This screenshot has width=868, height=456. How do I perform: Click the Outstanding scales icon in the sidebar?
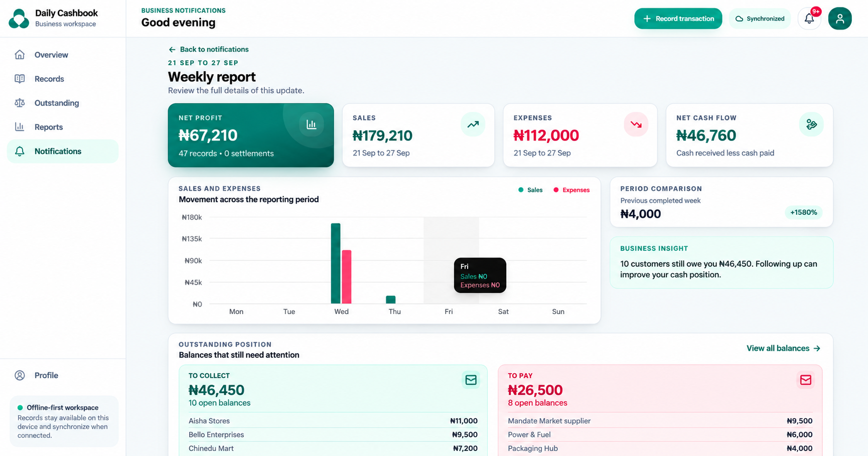tap(20, 103)
